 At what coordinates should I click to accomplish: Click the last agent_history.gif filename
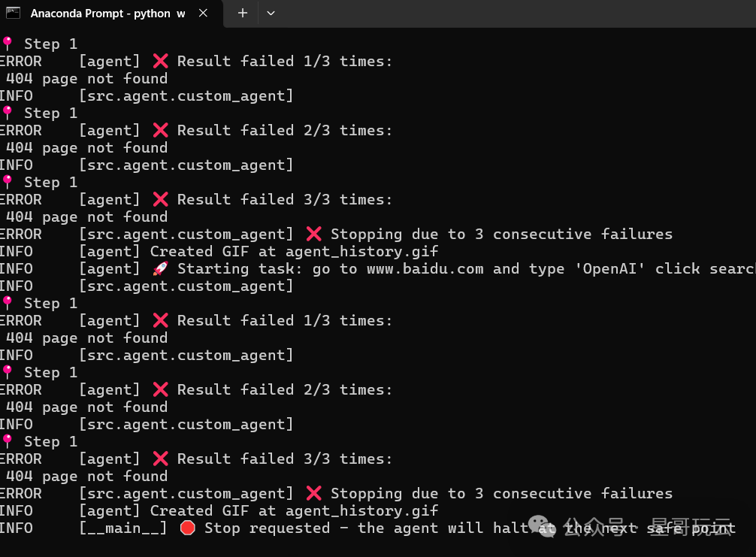coord(361,510)
